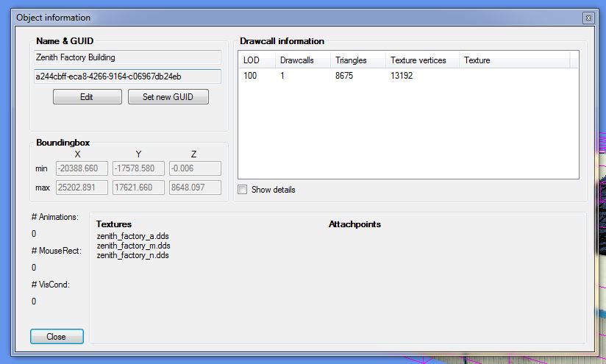The image size is (606, 364).
Task: Click the window close X icon
Action: [x=588, y=17]
